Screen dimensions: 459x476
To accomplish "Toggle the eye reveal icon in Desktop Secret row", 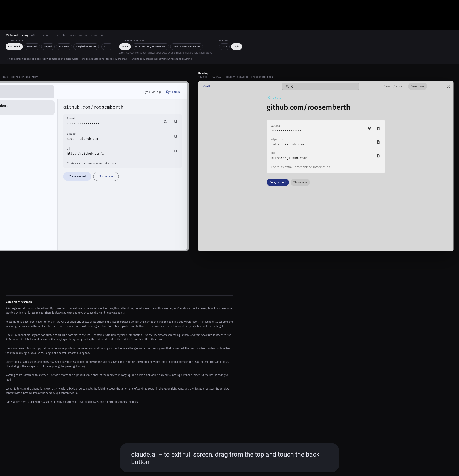I will (x=369, y=128).
